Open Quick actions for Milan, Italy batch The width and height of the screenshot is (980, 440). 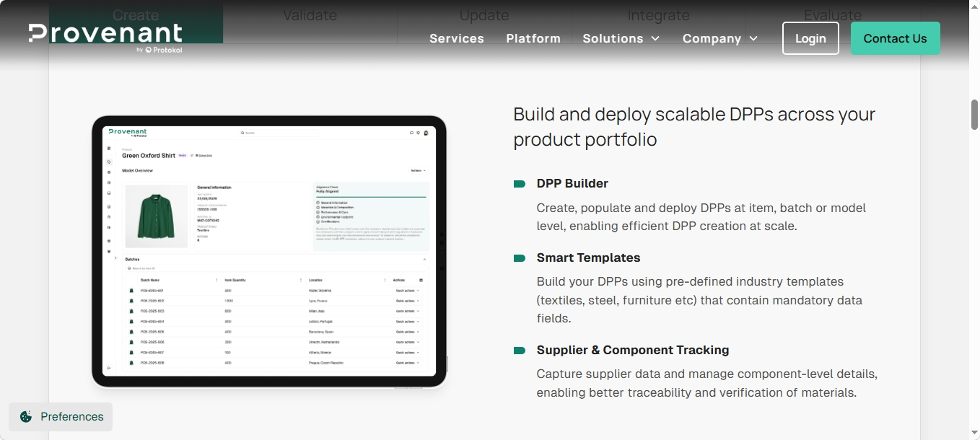(408, 311)
